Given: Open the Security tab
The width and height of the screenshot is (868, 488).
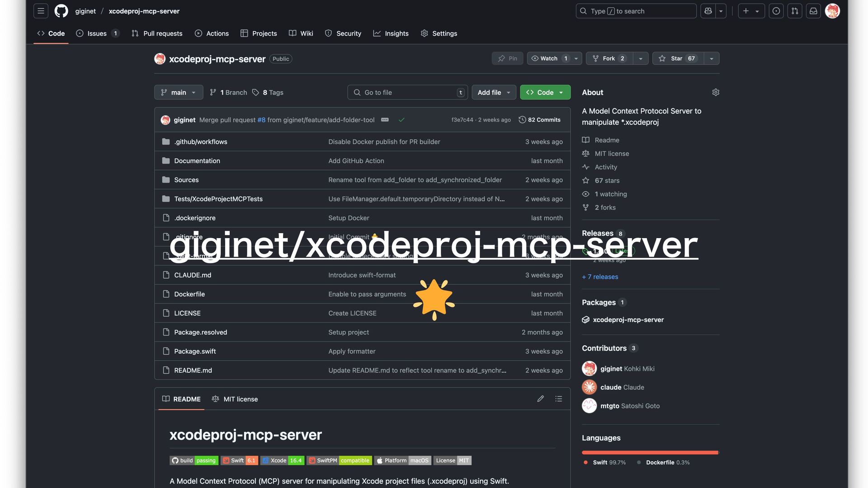Looking at the screenshot, I should (x=343, y=33).
